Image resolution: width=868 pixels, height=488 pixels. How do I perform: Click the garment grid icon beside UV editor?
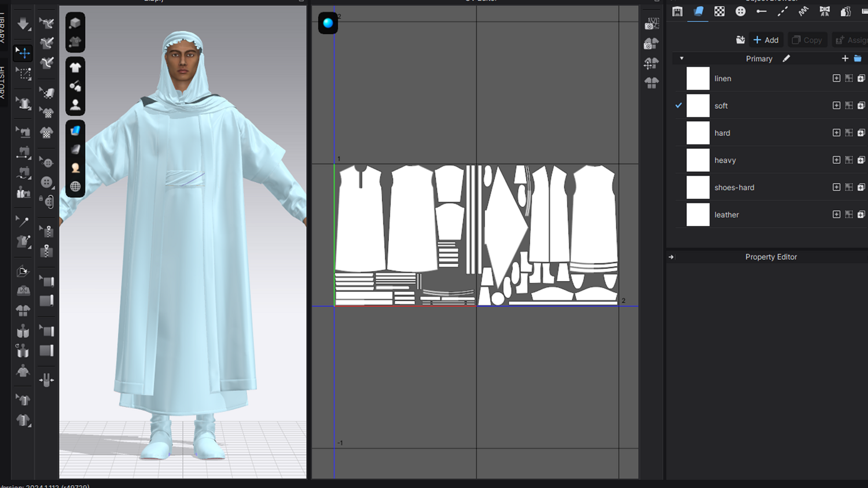[x=652, y=83]
